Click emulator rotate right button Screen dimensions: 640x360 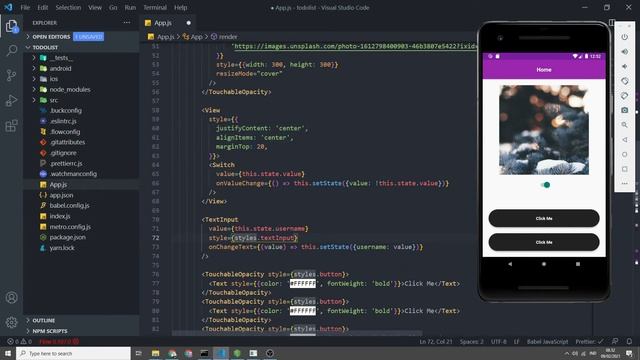(x=624, y=96)
